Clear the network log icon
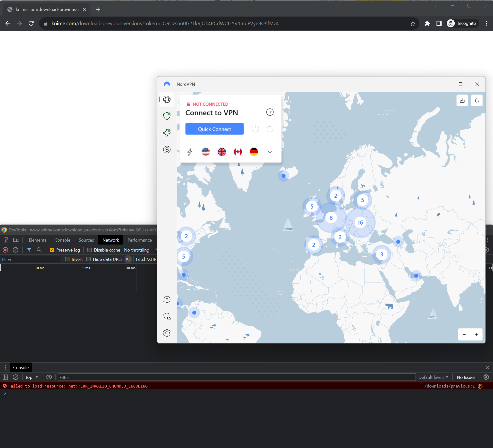 tap(15, 250)
